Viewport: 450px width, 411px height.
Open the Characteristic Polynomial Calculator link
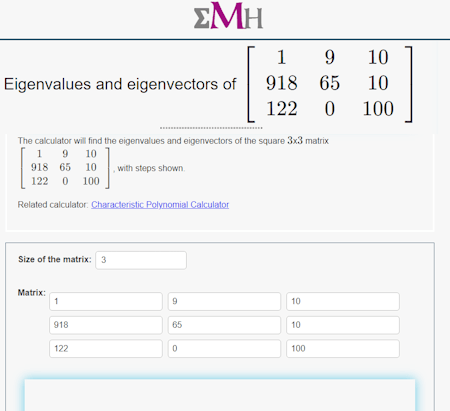pos(160,205)
